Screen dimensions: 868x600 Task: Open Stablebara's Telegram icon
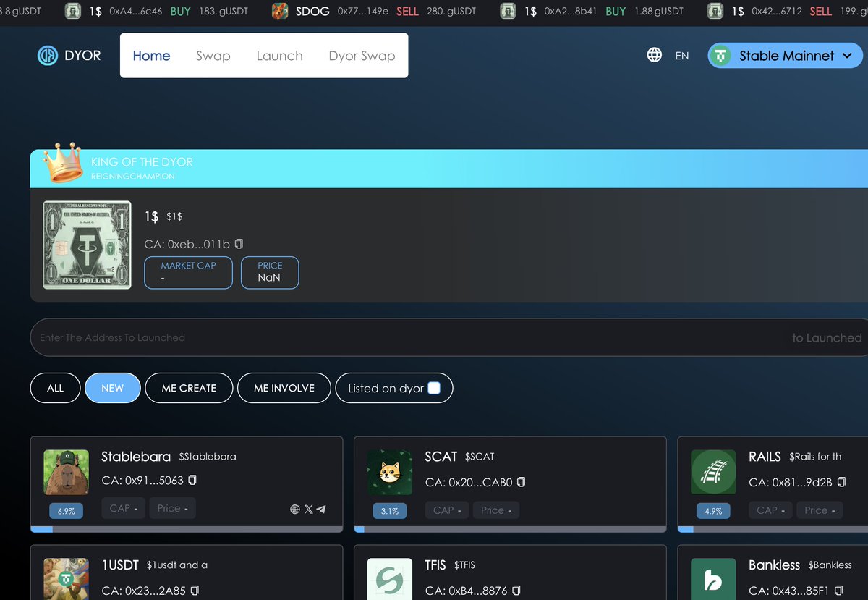321,509
